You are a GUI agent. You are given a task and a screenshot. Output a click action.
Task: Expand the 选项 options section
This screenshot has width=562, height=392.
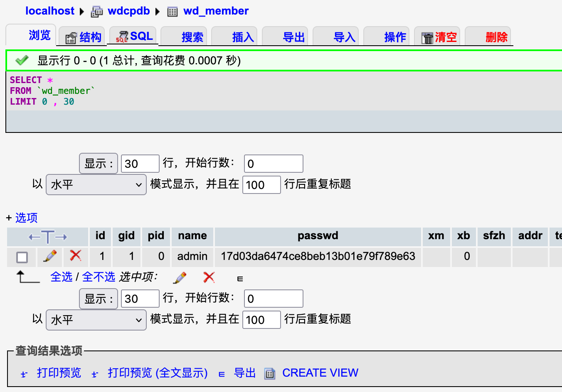tap(26, 218)
